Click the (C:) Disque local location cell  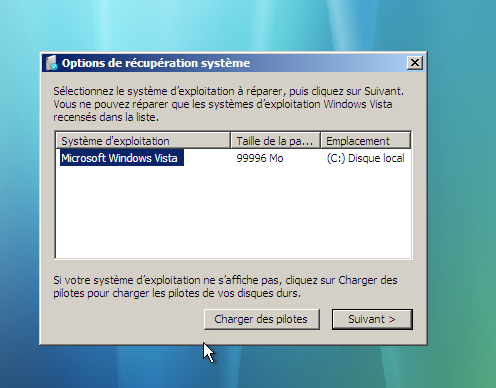pyautogui.click(x=365, y=158)
